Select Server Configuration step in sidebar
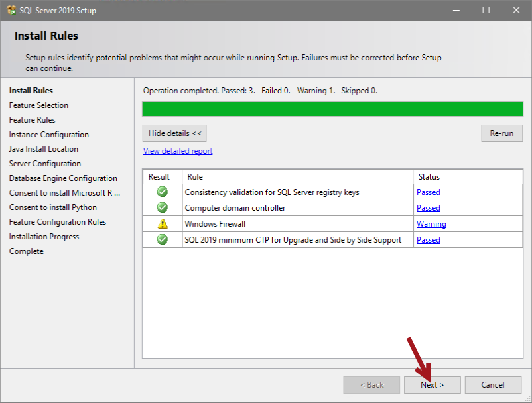The width and height of the screenshot is (532, 403). (45, 164)
